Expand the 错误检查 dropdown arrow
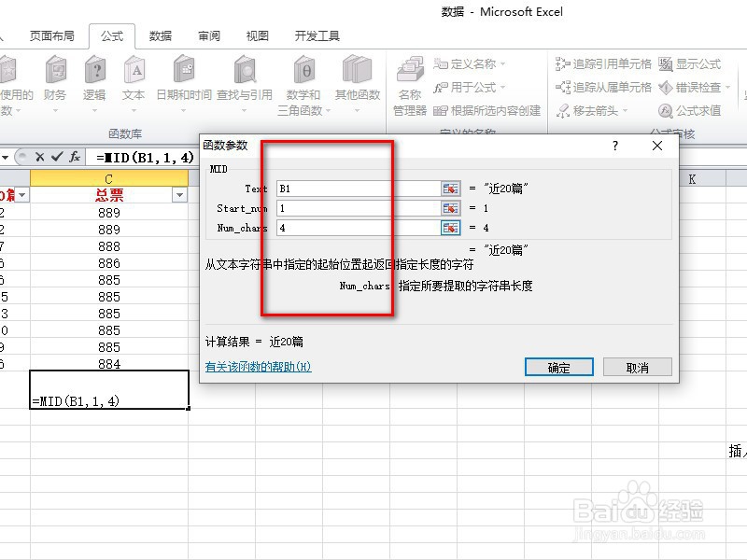 pos(727,87)
